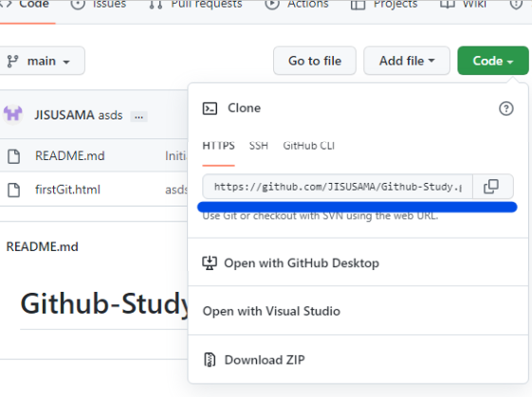Click the README.md file icon
The height and width of the screenshot is (397, 532).
point(14,156)
